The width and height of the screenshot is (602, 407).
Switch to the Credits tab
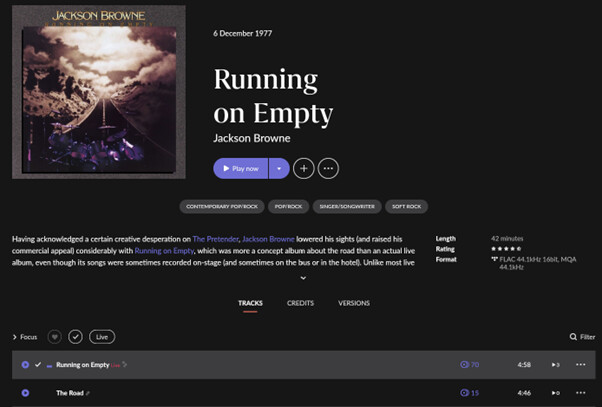click(x=300, y=303)
